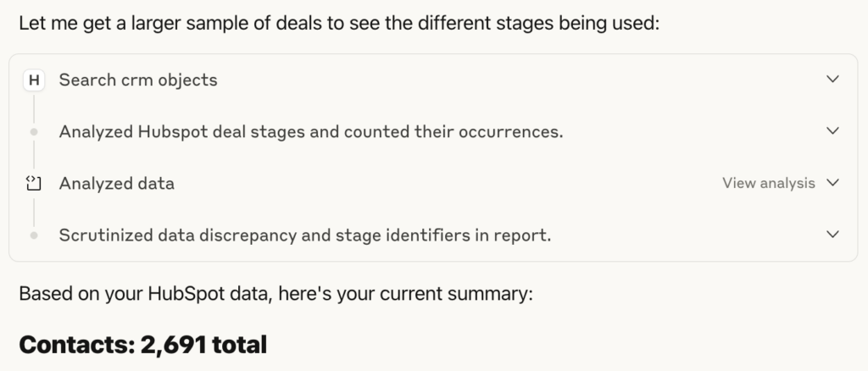Click the HubSpot H icon
The height and width of the screenshot is (371, 868).
(x=34, y=80)
